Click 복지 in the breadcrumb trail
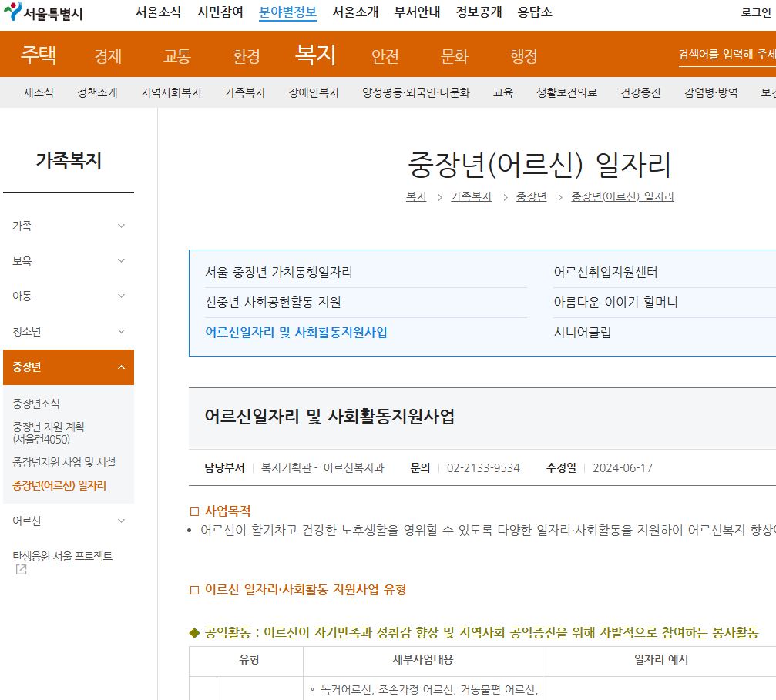Screen dimensions: 776x700 pos(416,196)
